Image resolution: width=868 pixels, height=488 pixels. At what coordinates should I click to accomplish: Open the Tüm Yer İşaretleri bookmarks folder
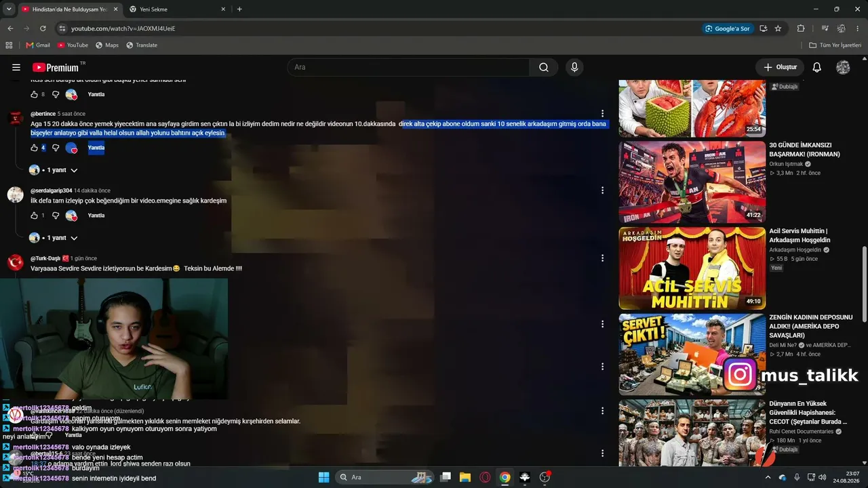[x=835, y=45]
